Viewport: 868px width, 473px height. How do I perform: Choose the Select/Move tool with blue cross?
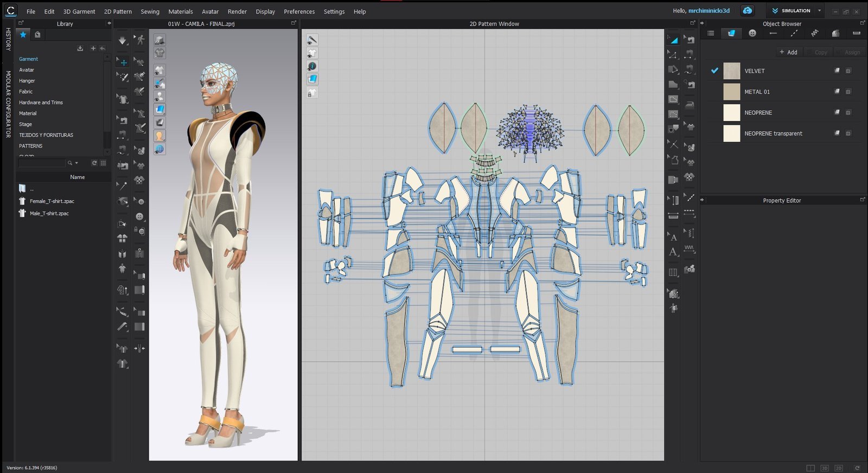tap(123, 62)
